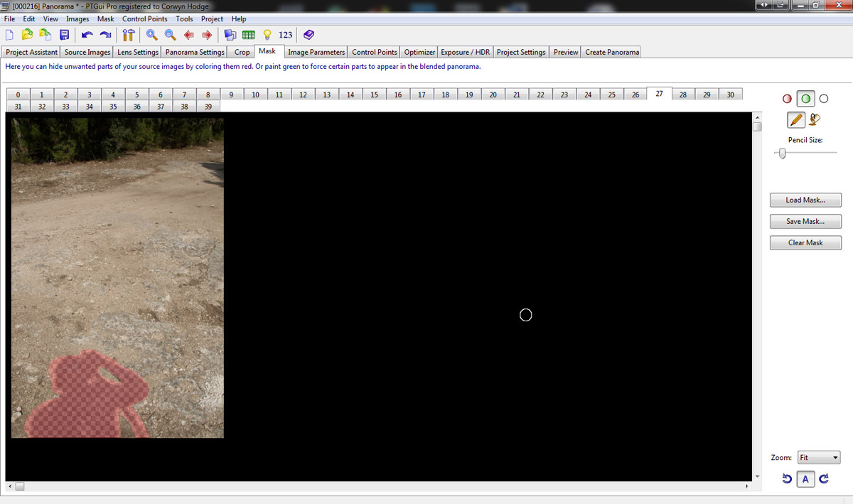This screenshot has height=504, width=853.
Task: Select the pencil mask drawing tool
Action: pyautogui.click(x=796, y=120)
